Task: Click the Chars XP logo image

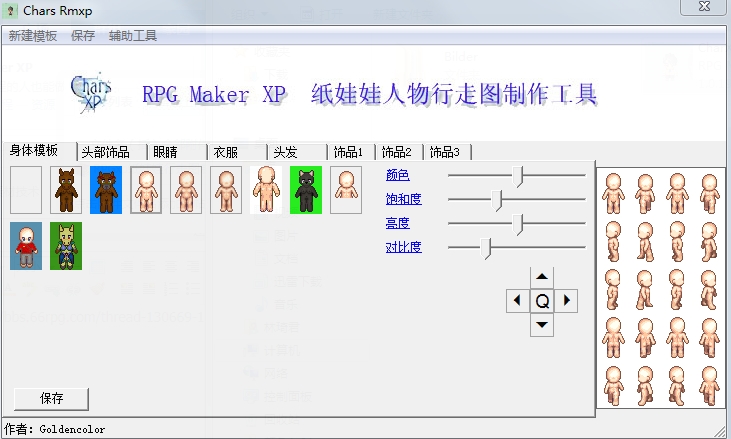Action: tap(91, 93)
